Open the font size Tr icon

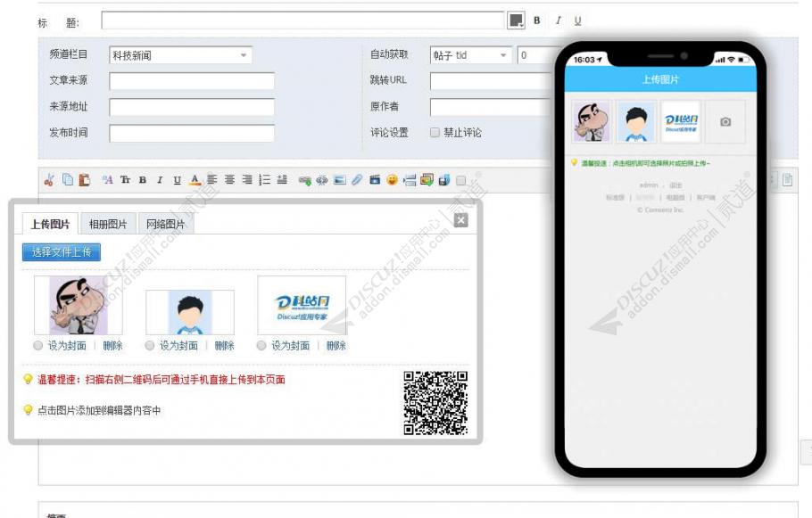pyautogui.click(x=125, y=179)
